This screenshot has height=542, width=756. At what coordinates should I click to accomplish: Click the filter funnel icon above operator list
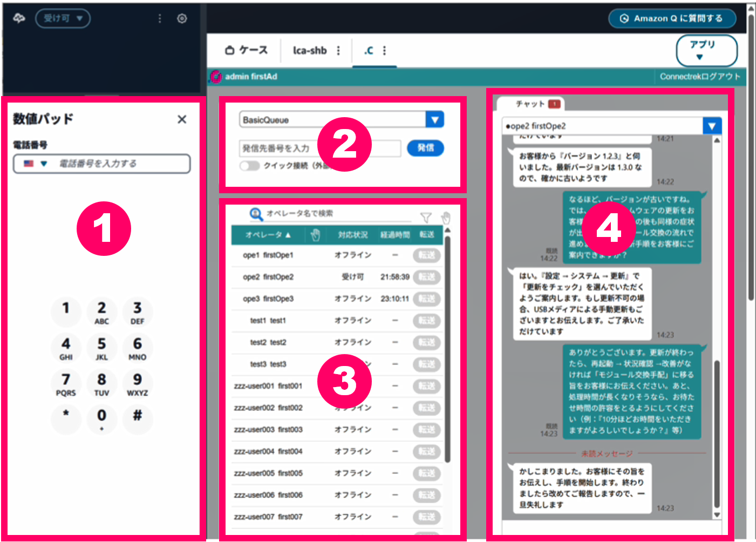click(426, 218)
